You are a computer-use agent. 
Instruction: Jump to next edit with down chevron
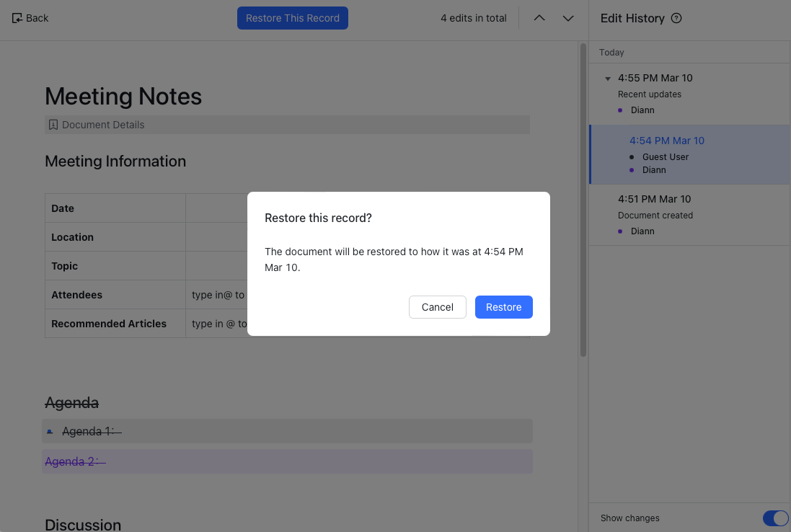pos(568,18)
